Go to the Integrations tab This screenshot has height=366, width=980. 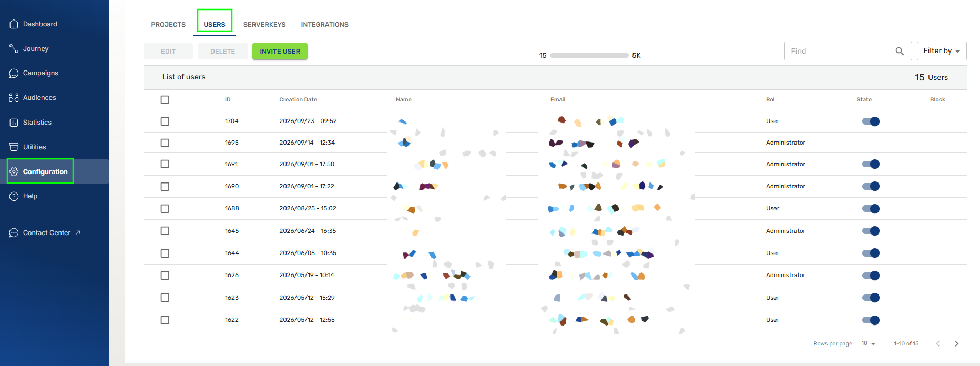[325, 25]
